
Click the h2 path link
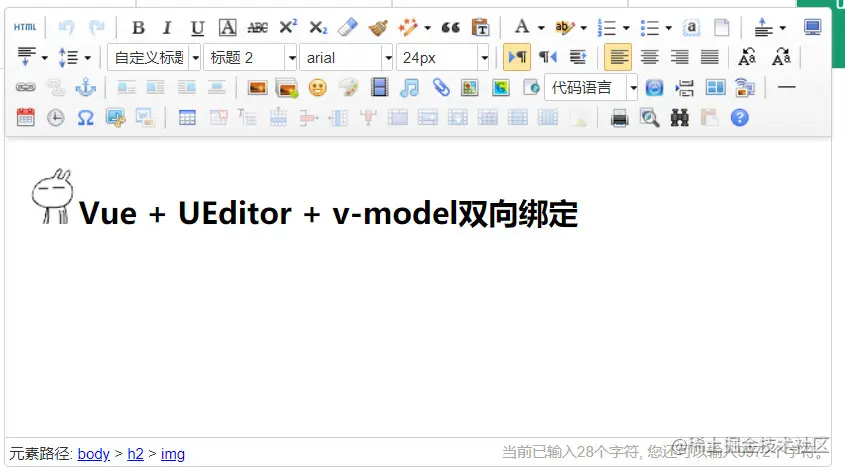(x=135, y=454)
